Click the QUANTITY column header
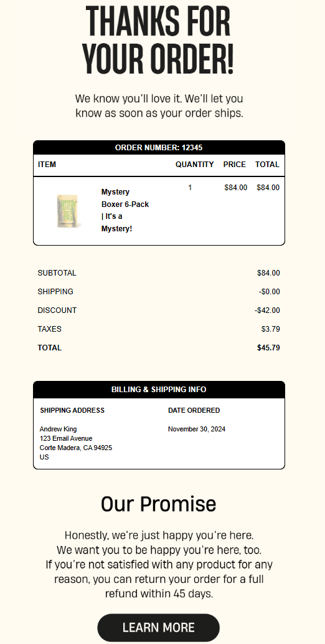The image size is (325, 644). point(194,165)
